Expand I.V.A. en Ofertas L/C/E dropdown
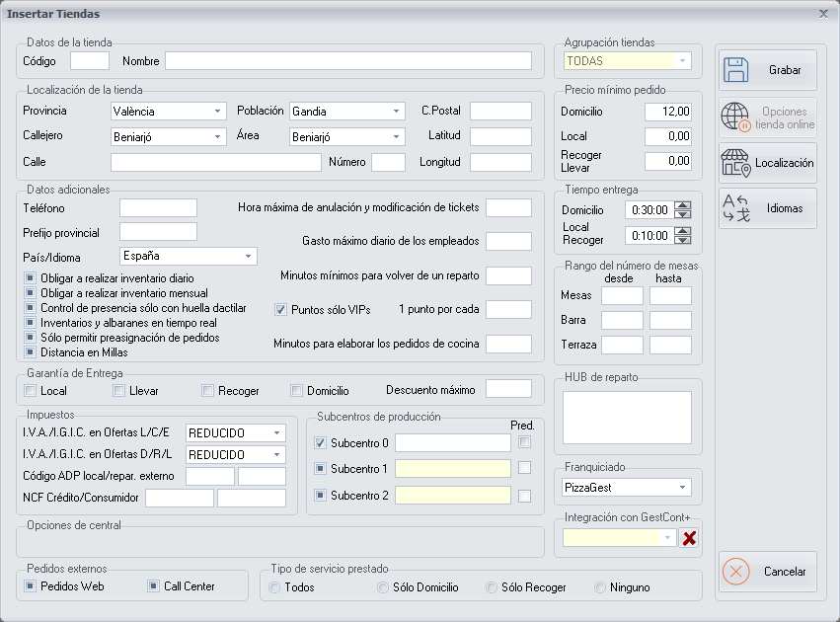Screen dimensions: 840x622 276,432
